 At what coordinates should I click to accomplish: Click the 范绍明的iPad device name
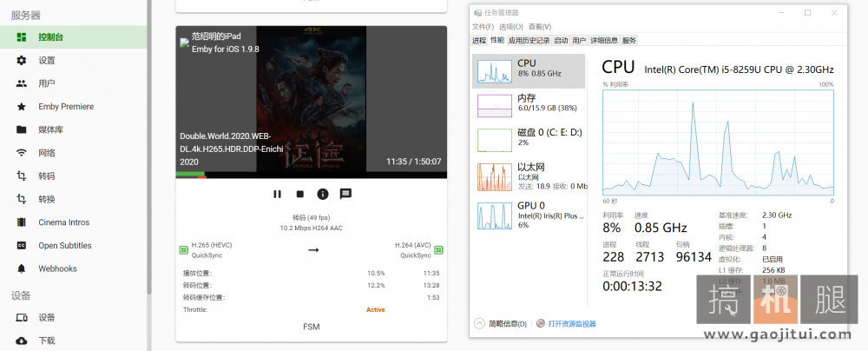coord(216,36)
